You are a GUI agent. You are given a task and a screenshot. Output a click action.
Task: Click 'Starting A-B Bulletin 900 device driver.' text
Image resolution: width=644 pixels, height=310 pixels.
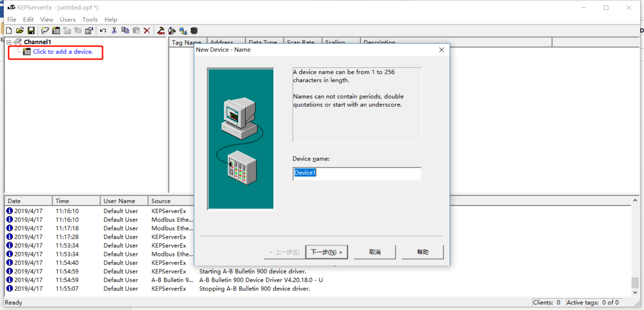click(x=253, y=271)
